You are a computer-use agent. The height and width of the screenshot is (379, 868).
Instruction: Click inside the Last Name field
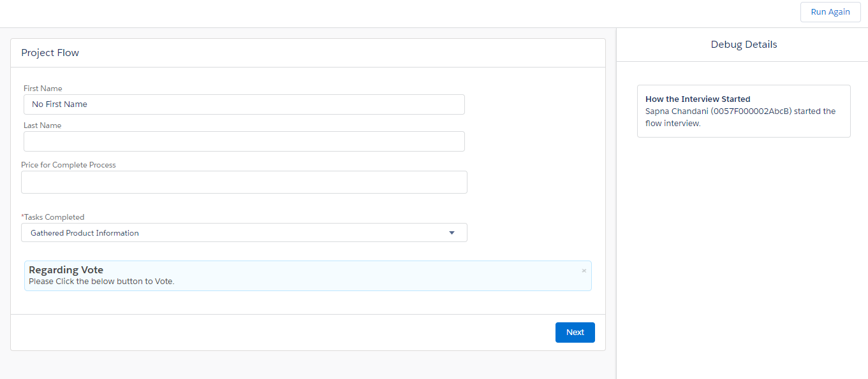pyautogui.click(x=244, y=141)
